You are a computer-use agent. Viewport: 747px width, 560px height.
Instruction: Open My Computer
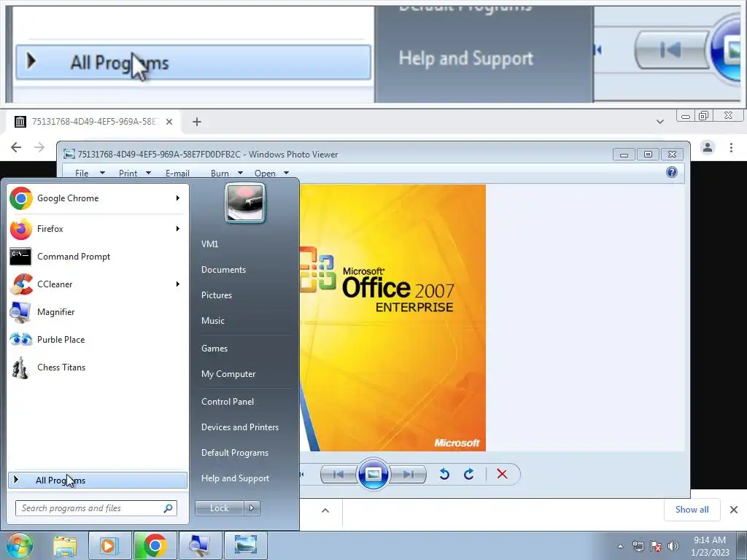[228, 374]
